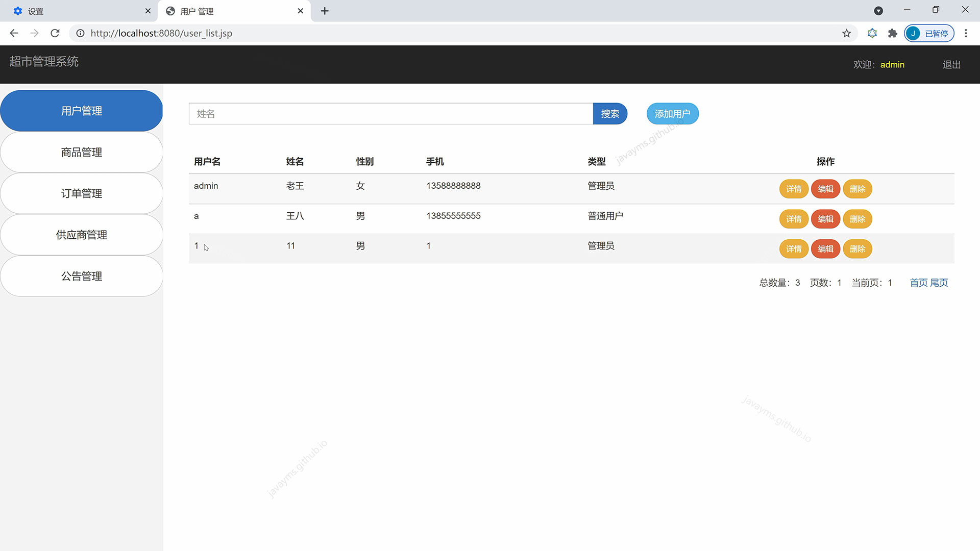
Task: Open 商品管理 in the sidebar
Action: click(82, 152)
